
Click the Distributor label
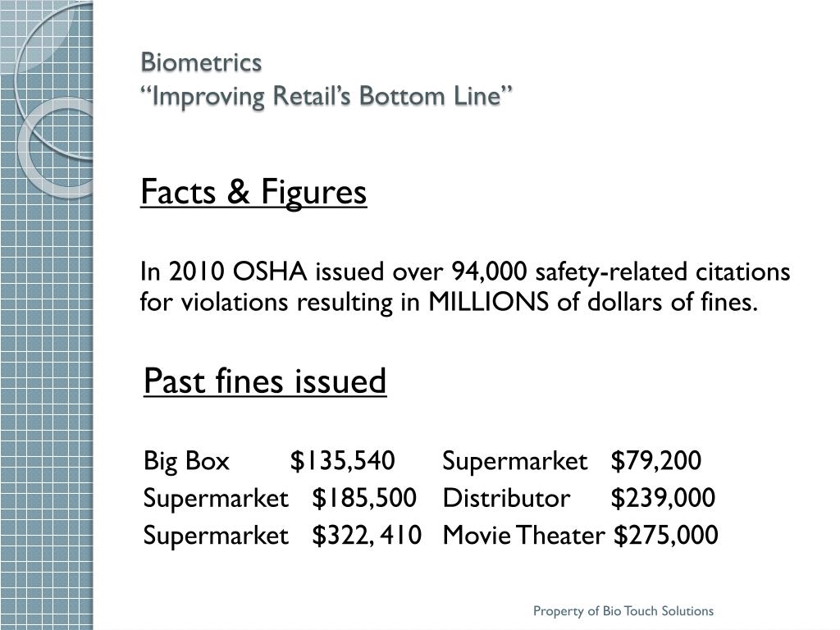pyautogui.click(x=506, y=498)
